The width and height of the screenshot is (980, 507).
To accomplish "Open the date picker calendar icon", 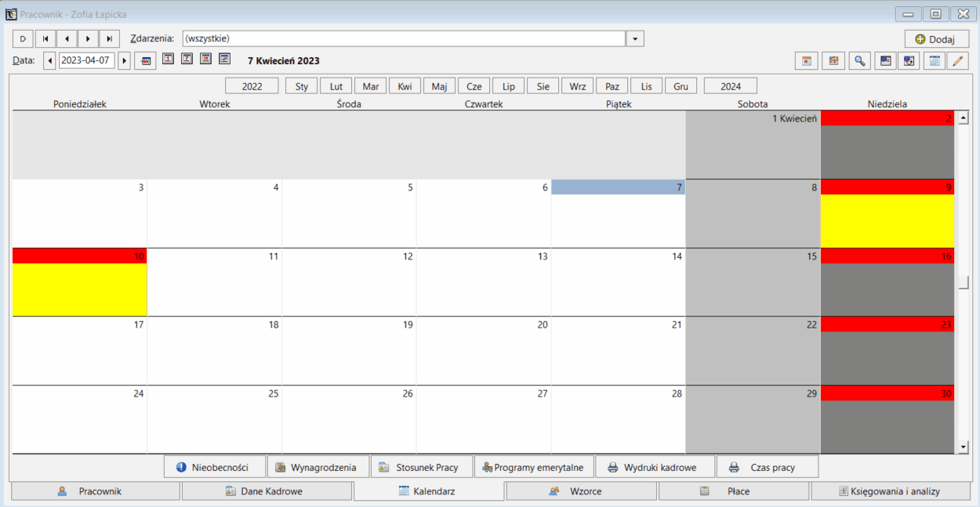I will pos(145,61).
